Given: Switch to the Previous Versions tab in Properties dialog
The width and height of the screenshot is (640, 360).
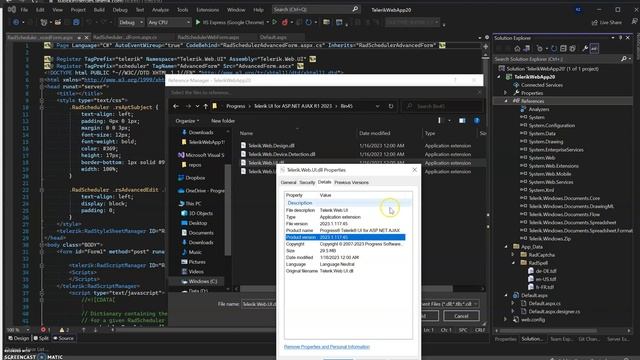Looking at the screenshot, I should coord(351,182).
